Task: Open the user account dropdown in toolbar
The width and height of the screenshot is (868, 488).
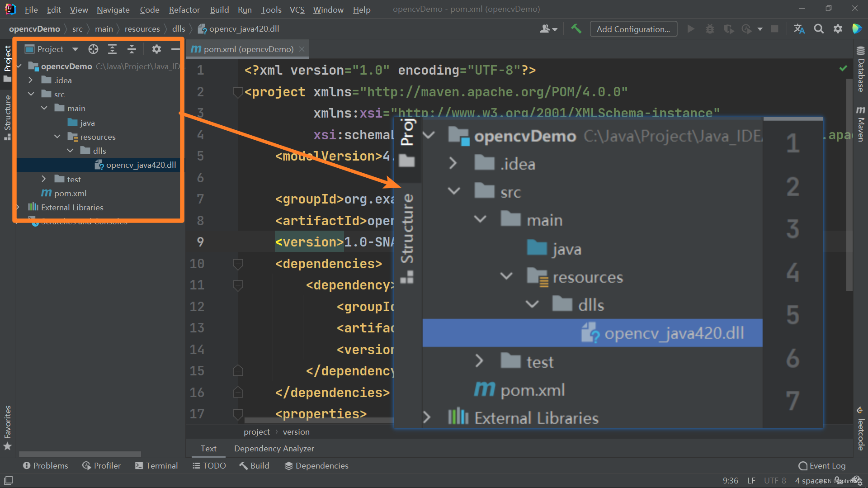Action: 548,29
